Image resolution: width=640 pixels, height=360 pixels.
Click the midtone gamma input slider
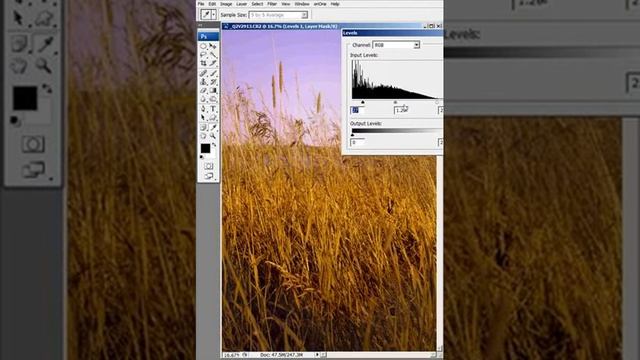pyautogui.click(x=395, y=102)
